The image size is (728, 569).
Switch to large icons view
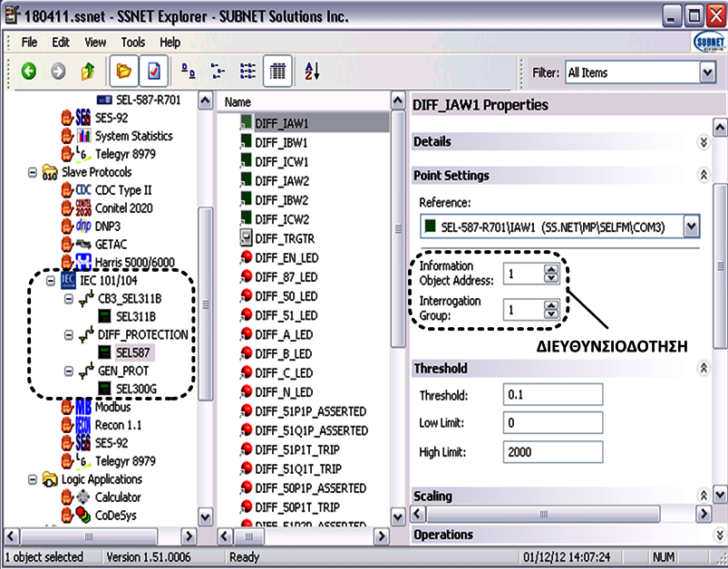coord(188,71)
